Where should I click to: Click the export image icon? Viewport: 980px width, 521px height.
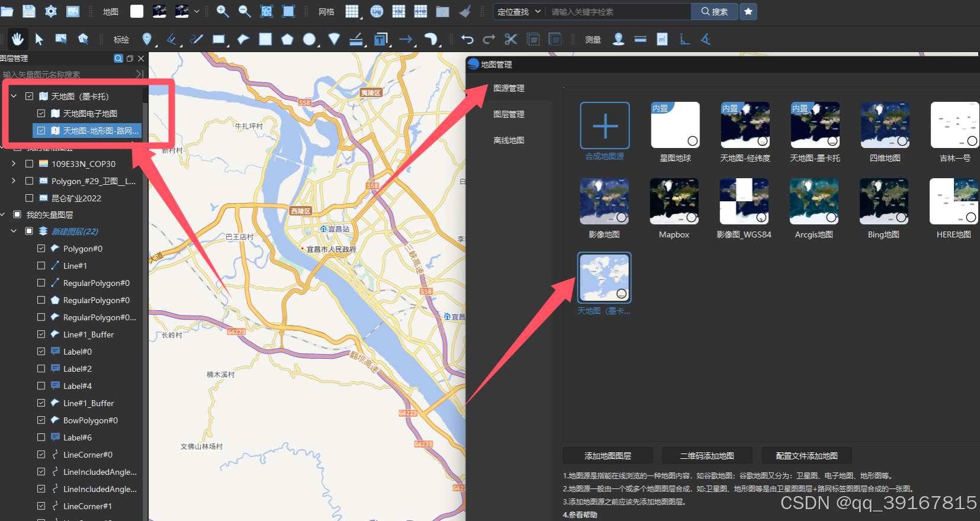point(73,11)
